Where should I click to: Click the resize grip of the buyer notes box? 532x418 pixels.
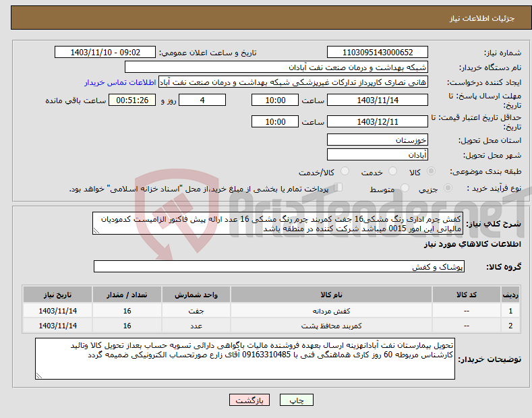click(38, 376)
